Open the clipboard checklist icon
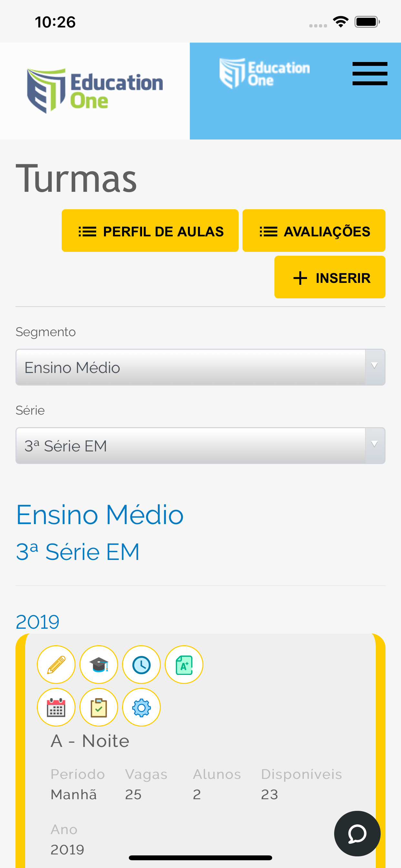The height and width of the screenshot is (868, 401). coord(99,707)
